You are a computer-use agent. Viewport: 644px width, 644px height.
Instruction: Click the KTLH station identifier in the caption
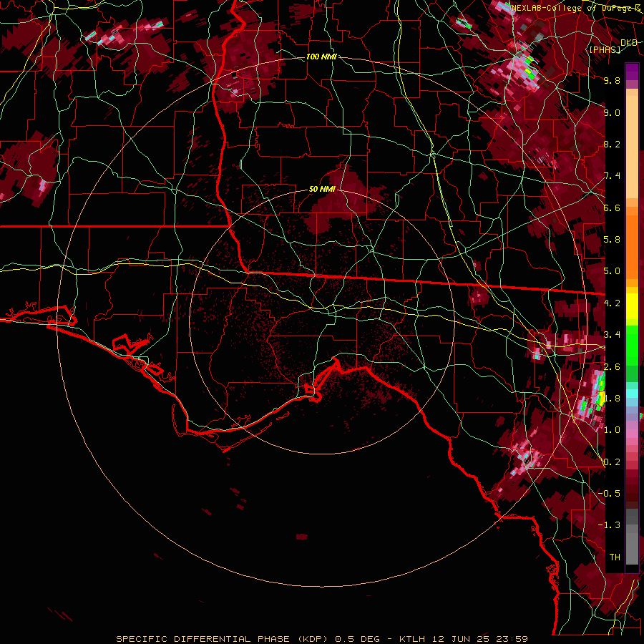(x=413, y=639)
